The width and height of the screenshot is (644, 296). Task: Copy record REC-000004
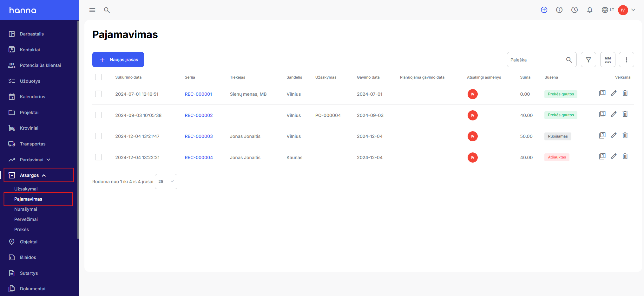pos(602,156)
